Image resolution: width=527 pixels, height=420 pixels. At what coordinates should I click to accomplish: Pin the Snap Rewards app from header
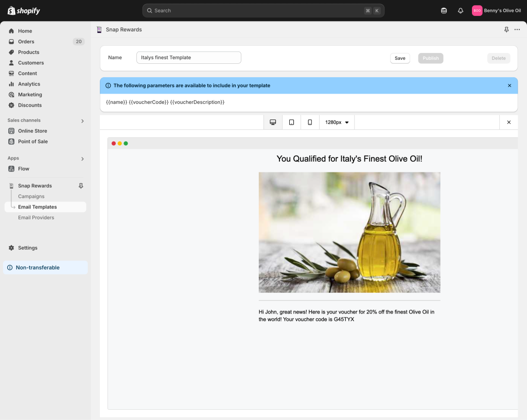[x=506, y=29]
